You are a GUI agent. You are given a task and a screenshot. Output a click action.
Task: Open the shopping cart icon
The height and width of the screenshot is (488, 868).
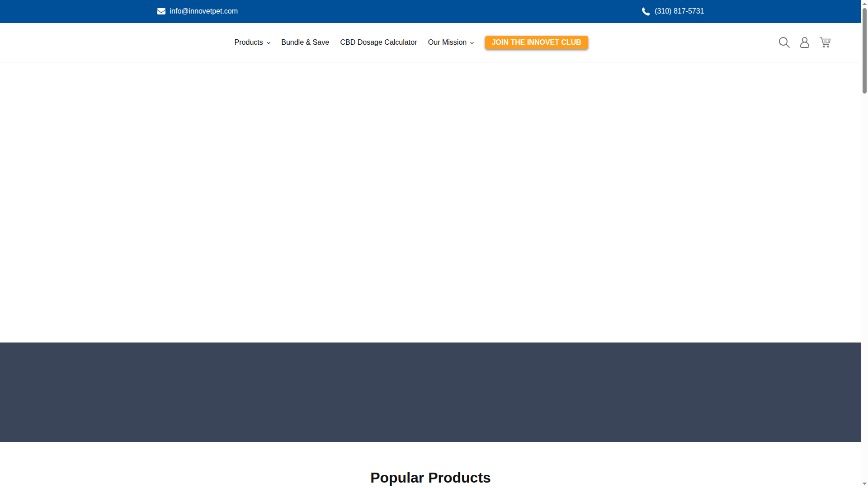tap(825, 42)
